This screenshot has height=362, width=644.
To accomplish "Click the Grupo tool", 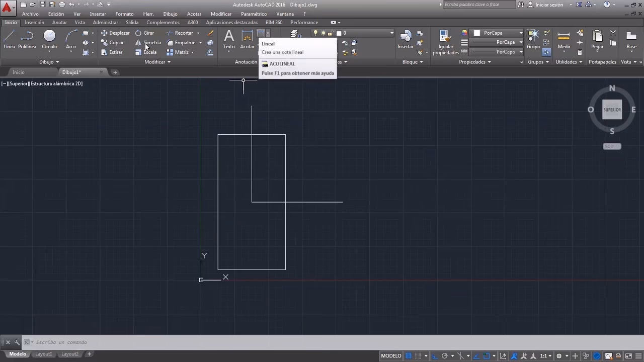I will point(533,39).
